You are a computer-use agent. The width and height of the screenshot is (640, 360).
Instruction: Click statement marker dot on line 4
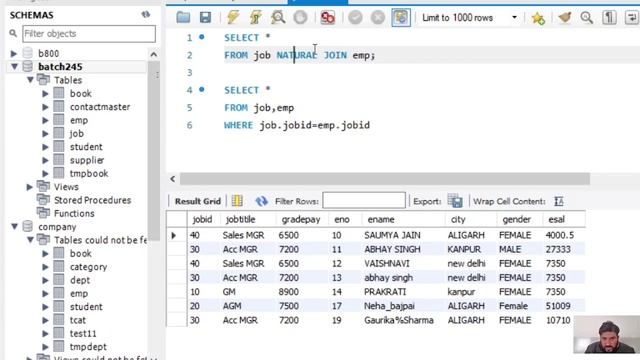pos(202,89)
